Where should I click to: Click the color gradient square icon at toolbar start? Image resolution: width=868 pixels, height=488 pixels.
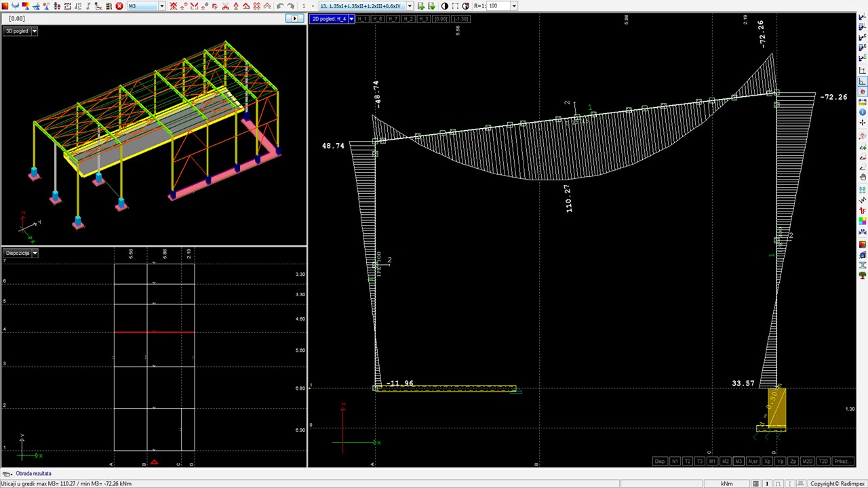tap(5, 6)
